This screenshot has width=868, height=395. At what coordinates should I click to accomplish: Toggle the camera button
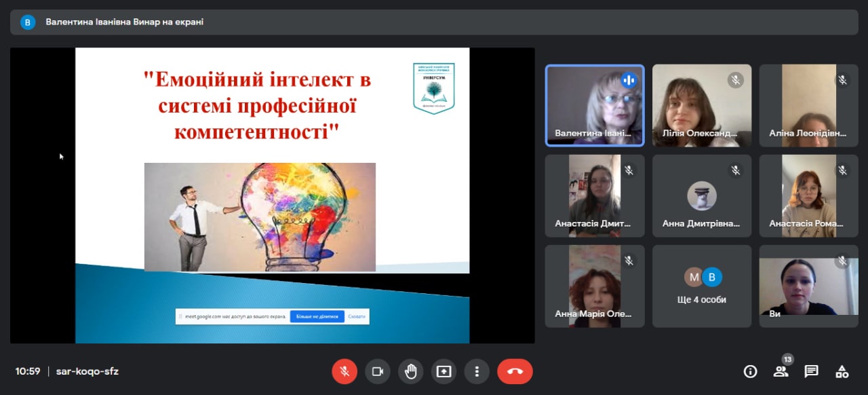click(x=378, y=371)
